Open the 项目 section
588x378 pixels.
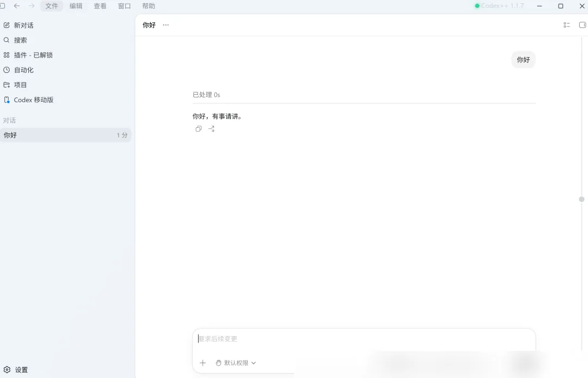click(15, 85)
